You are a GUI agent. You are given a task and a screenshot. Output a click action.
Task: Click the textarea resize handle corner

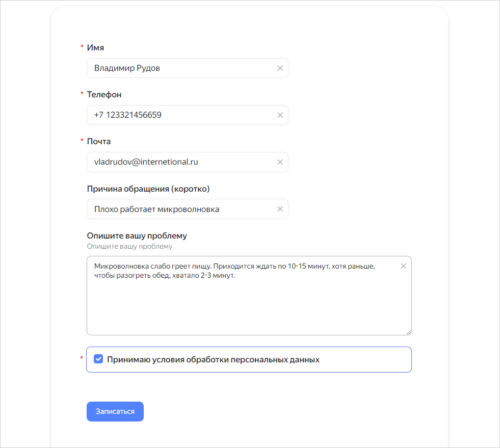[408, 332]
